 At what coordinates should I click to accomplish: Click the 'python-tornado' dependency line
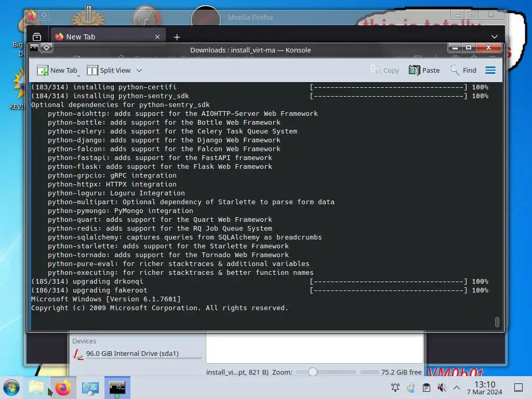[x=168, y=255]
